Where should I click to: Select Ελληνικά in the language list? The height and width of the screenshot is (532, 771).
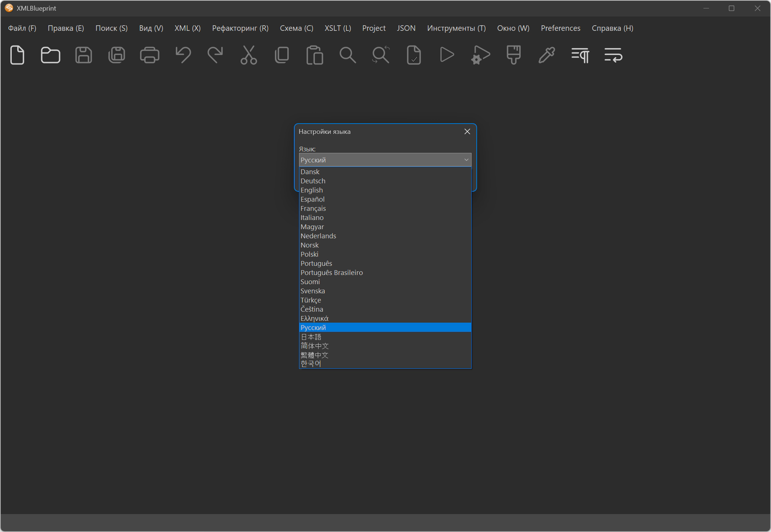pyautogui.click(x=385, y=318)
